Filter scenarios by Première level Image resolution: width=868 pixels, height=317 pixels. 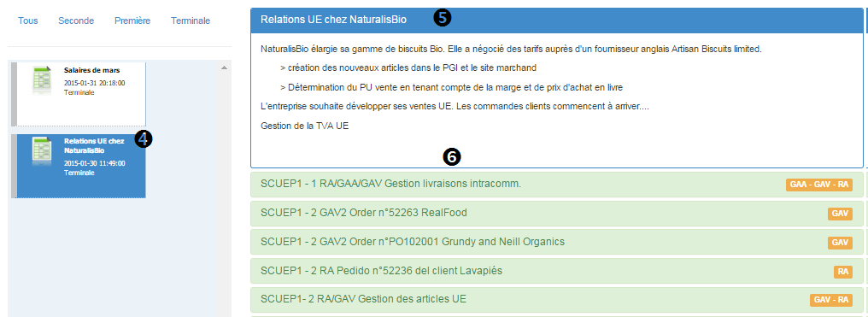[x=132, y=21]
